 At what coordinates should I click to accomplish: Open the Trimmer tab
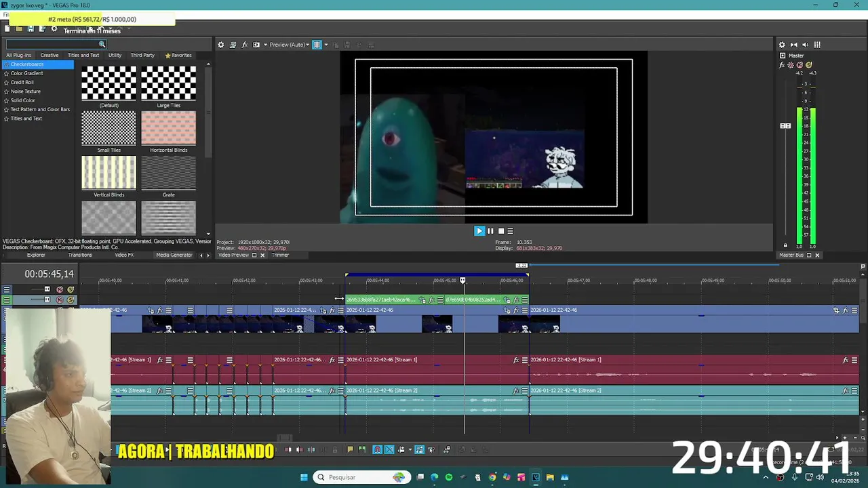pos(280,256)
